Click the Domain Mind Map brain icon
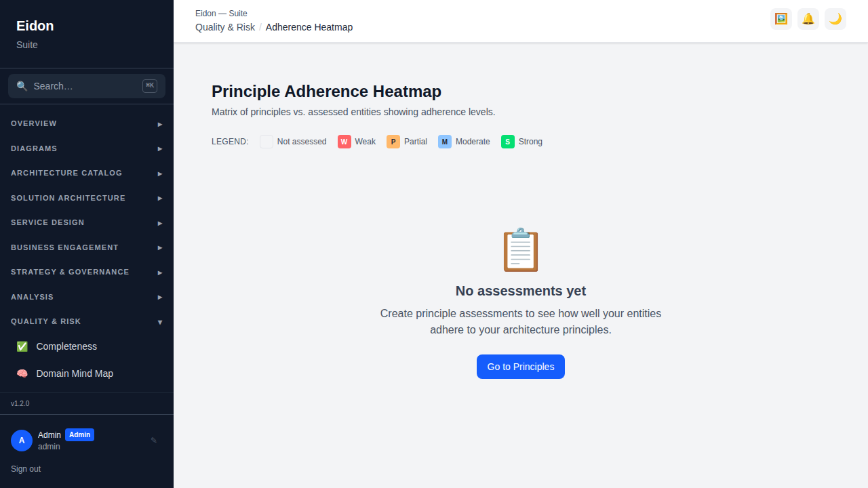The height and width of the screenshot is (488, 868). 22,373
